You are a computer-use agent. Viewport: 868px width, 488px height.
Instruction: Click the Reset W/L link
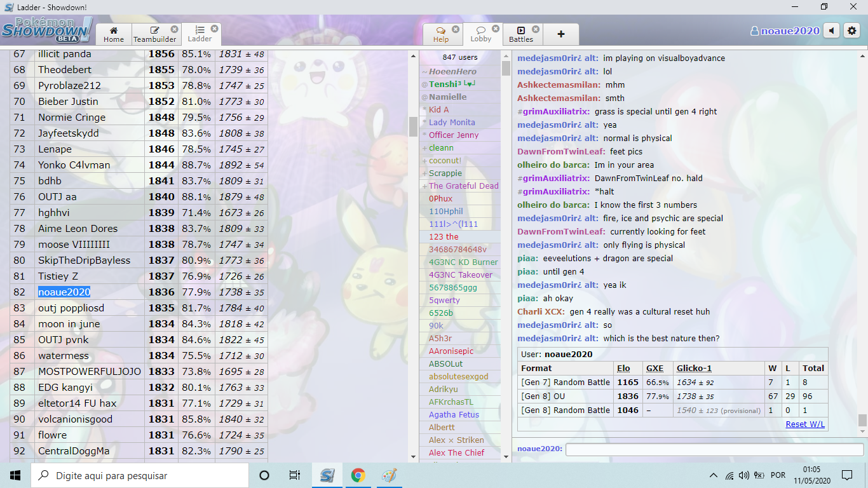pos(805,424)
